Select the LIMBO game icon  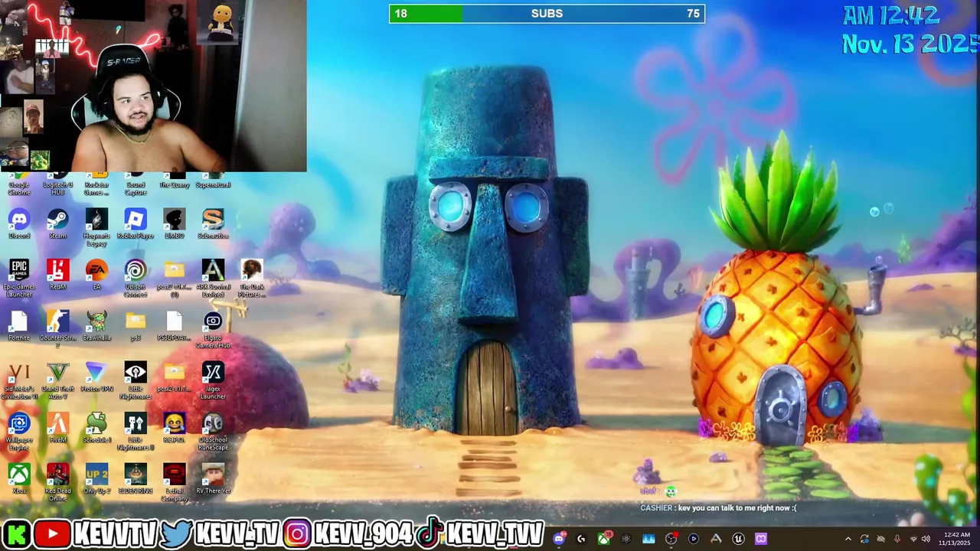174,224
